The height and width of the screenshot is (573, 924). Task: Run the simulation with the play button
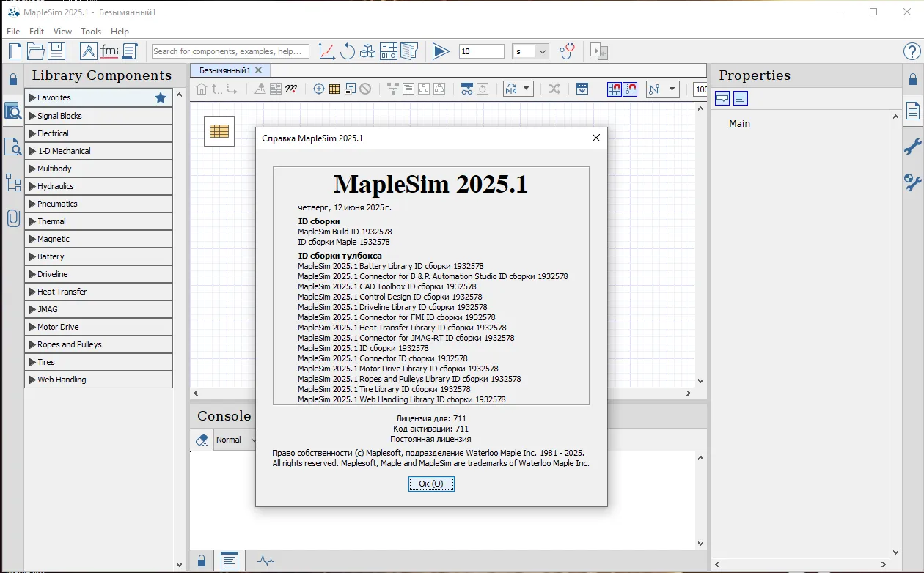pyautogui.click(x=440, y=51)
